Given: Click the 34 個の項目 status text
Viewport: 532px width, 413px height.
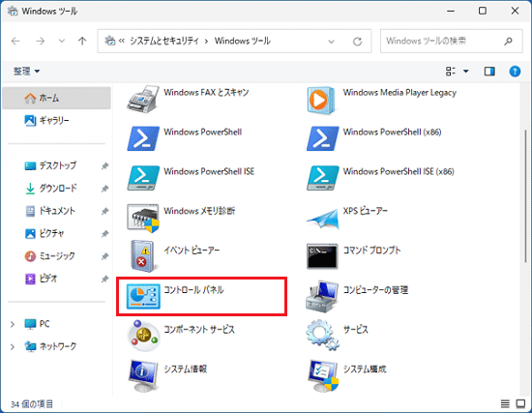Looking at the screenshot, I should (32, 404).
